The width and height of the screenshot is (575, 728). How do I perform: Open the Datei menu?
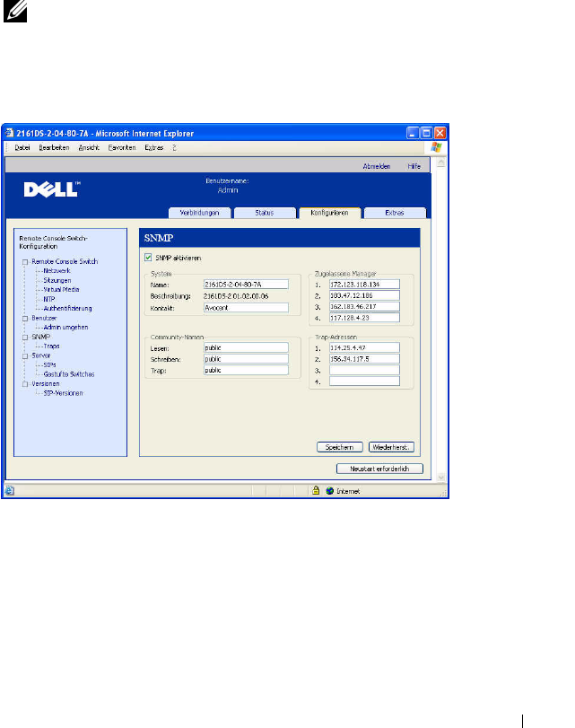[x=22, y=146]
